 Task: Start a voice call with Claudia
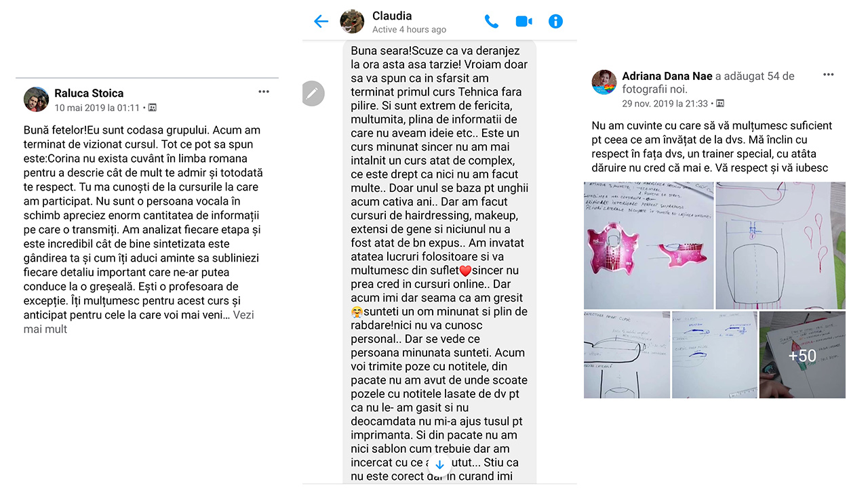pos(491,22)
